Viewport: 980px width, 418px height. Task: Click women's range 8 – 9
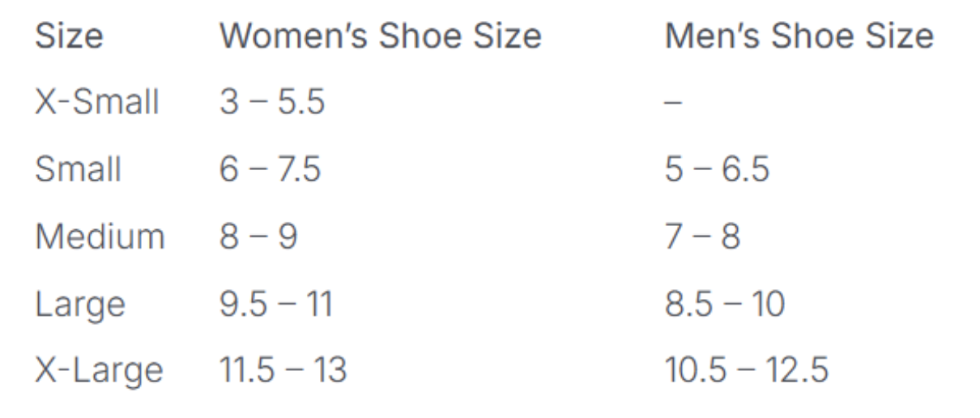258,237
